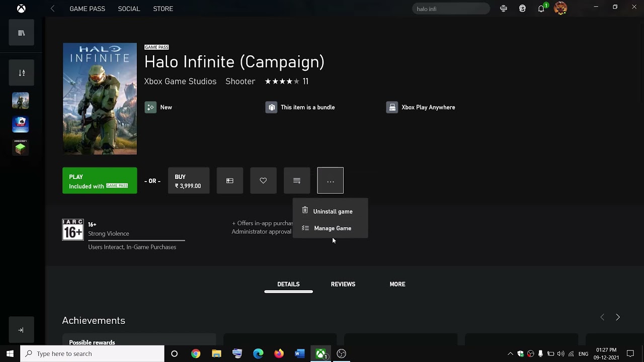644x362 pixels.
Task: Open SOCIAL tab
Action: click(129, 9)
